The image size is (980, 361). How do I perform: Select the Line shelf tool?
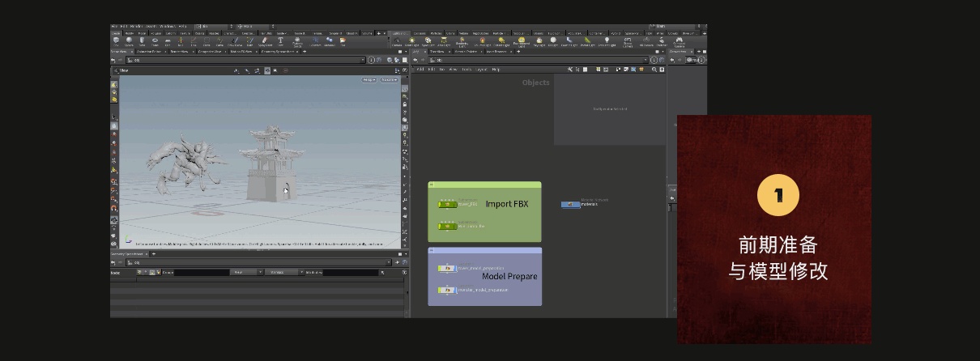coord(194,41)
